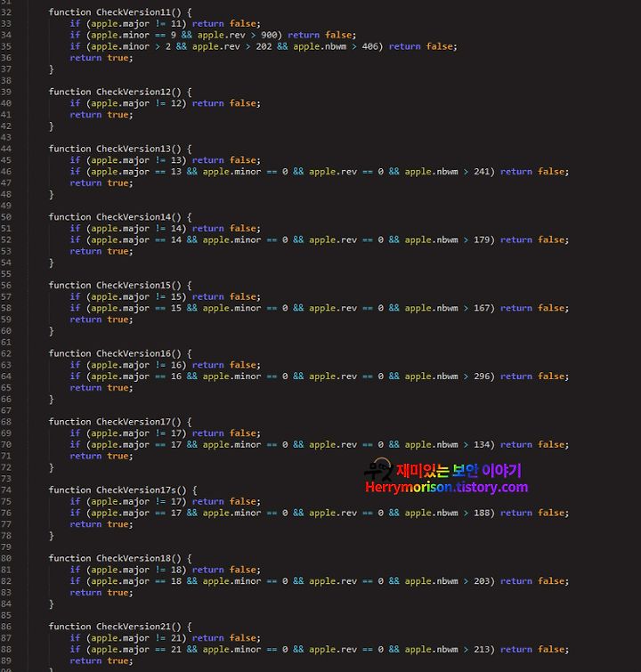Click the function name CheckVersion16
641x672 pixels.
coord(134,353)
